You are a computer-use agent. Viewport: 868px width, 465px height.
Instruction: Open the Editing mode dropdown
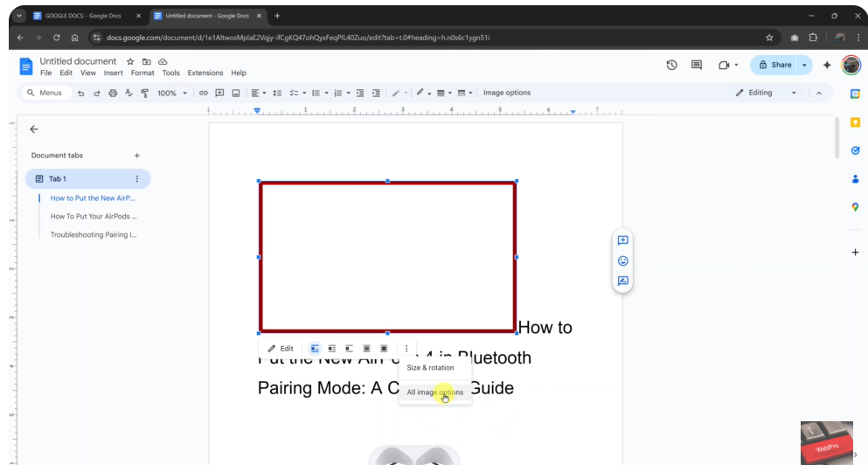pyautogui.click(x=766, y=93)
